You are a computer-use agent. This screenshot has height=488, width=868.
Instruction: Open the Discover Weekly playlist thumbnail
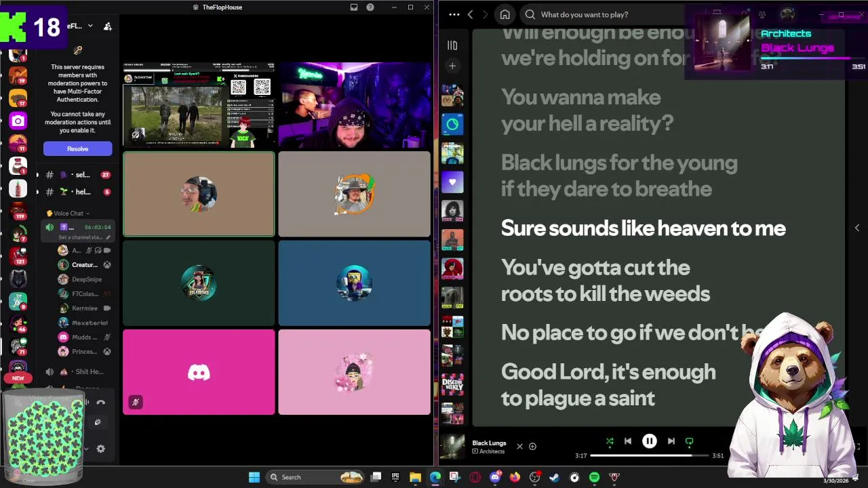(452, 384)
